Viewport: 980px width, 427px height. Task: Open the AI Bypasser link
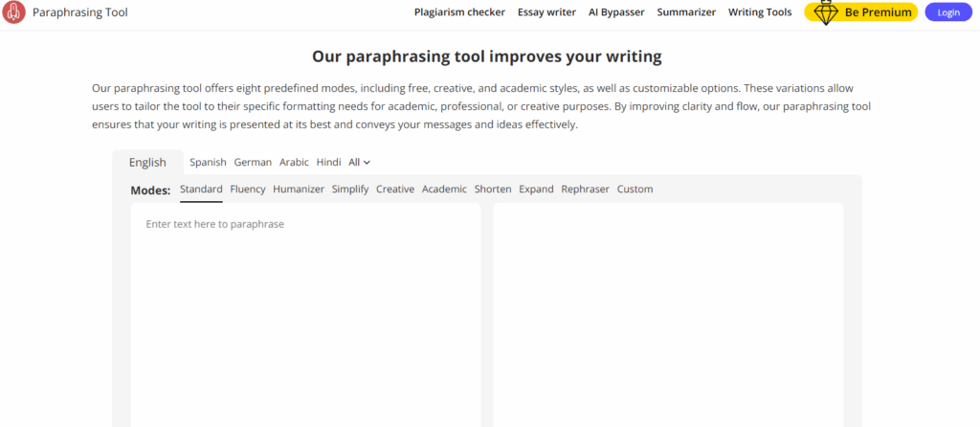(x=616, y=11)
